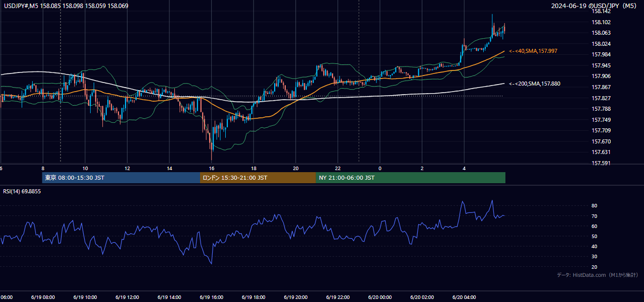Click bottom date label 6/19 14:00
Screen dimensions: 644x302
coord(169,297)
